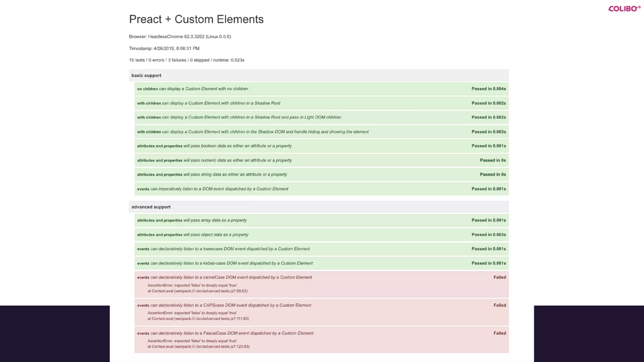The width and height of the screenshot is (644, 362).
Task: Select the array data property test
Action: coord(321,220)
